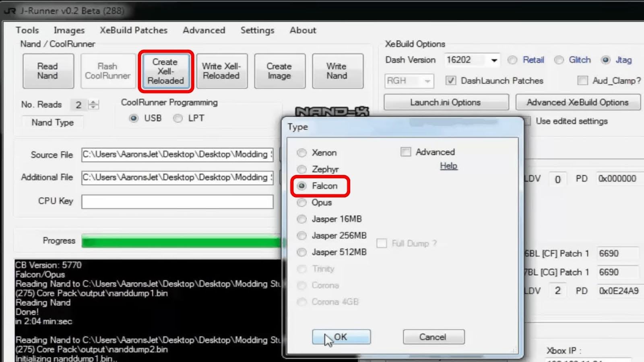
Task: Click the Read Nand button
Action: tap(48, 71)
